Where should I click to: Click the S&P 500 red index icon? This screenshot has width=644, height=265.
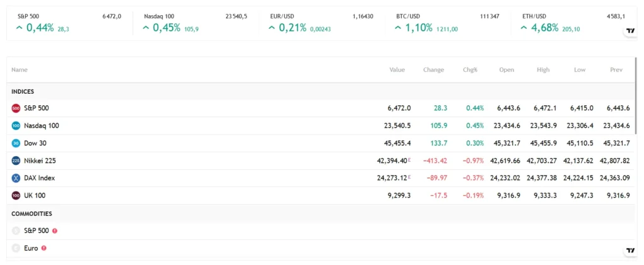tap(16, 108)
